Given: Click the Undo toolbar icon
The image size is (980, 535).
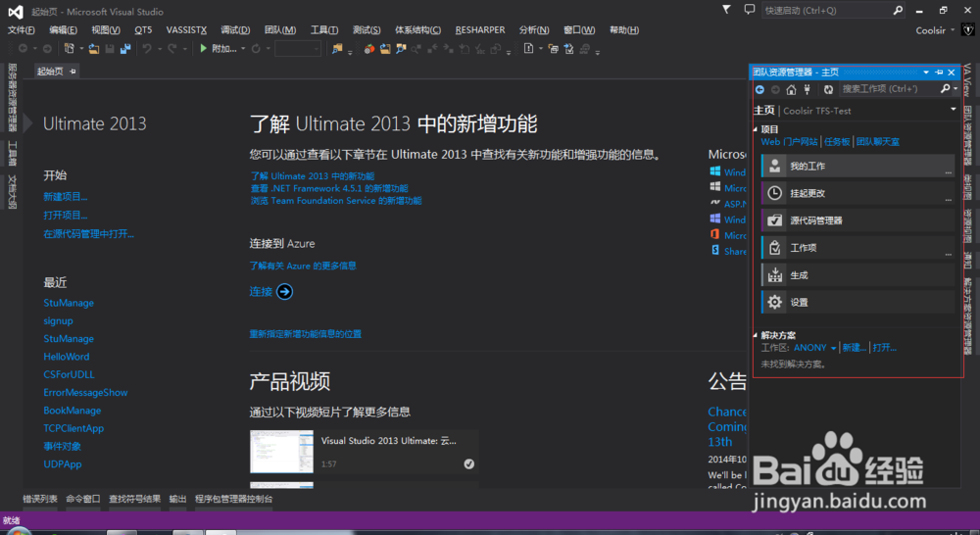Looking at the screenshot, I should click(x=147, y=48).
